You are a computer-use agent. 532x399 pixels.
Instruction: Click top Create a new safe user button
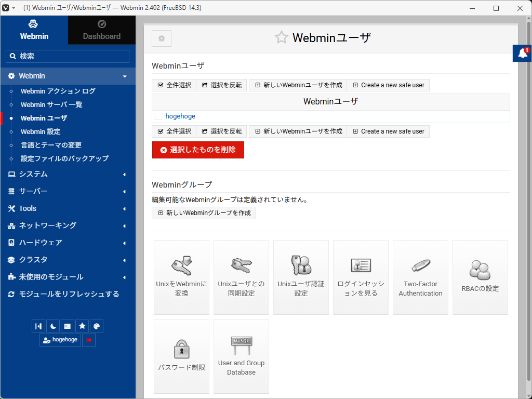click(x=388, y=85)
